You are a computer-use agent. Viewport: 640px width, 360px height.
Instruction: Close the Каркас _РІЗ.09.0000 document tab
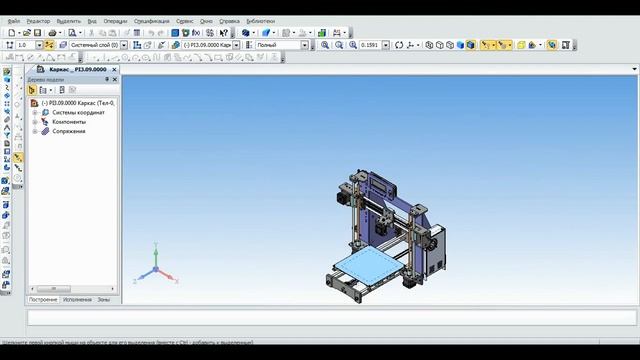click(x=115, y=69)
